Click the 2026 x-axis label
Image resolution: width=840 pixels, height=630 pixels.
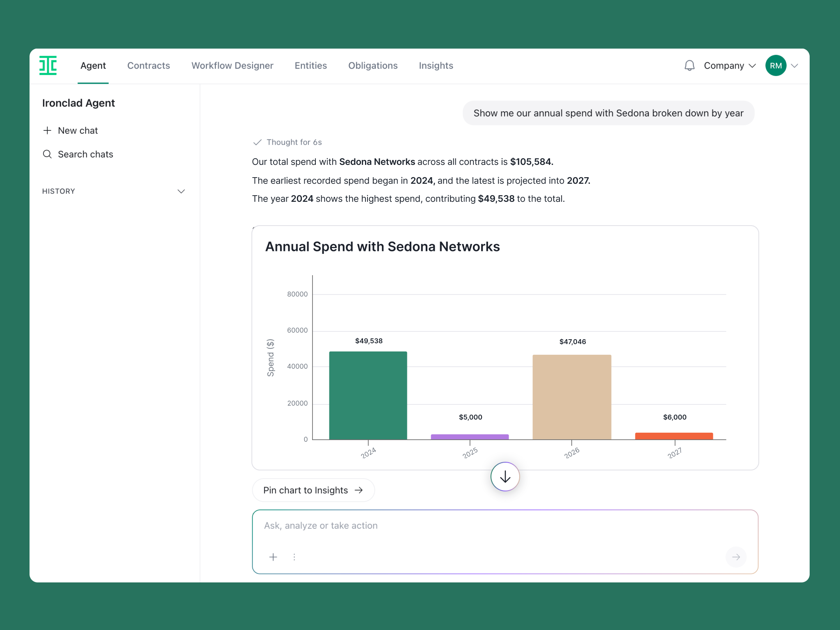tap(572, 453)
